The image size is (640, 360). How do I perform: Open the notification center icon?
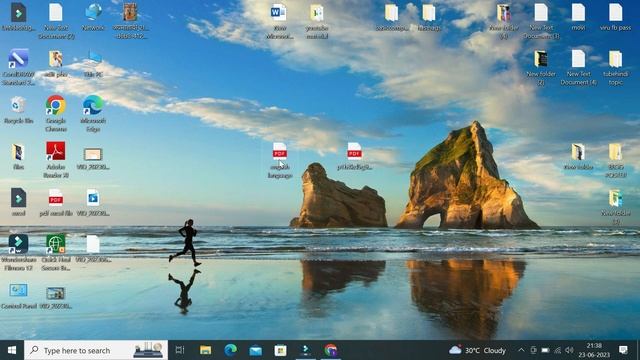click(x=623, y=350)
